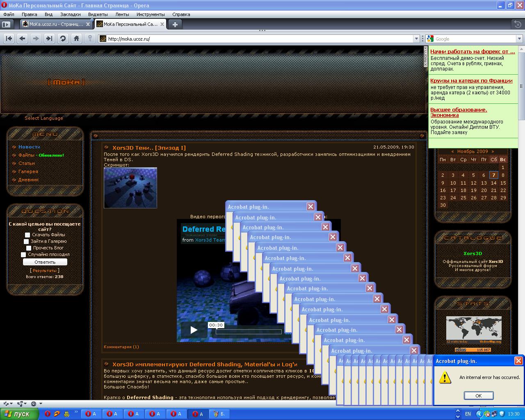Check the 'Скачать Файлы' poll option
Viewport: 525px width, 420px height.
click(x=27, y=235)
